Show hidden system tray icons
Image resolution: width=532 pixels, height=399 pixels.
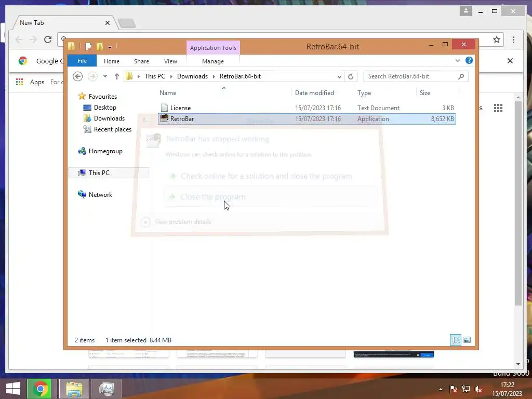[441, 389]
